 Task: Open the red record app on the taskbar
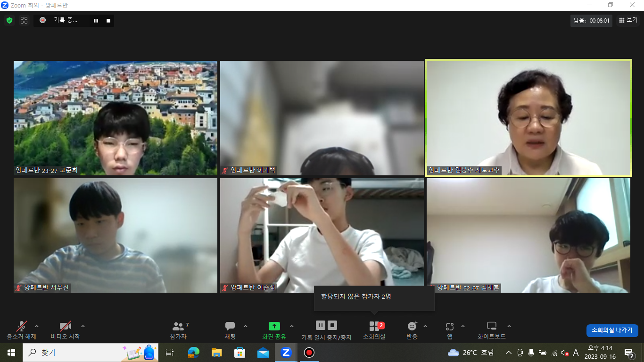point(309,353)
